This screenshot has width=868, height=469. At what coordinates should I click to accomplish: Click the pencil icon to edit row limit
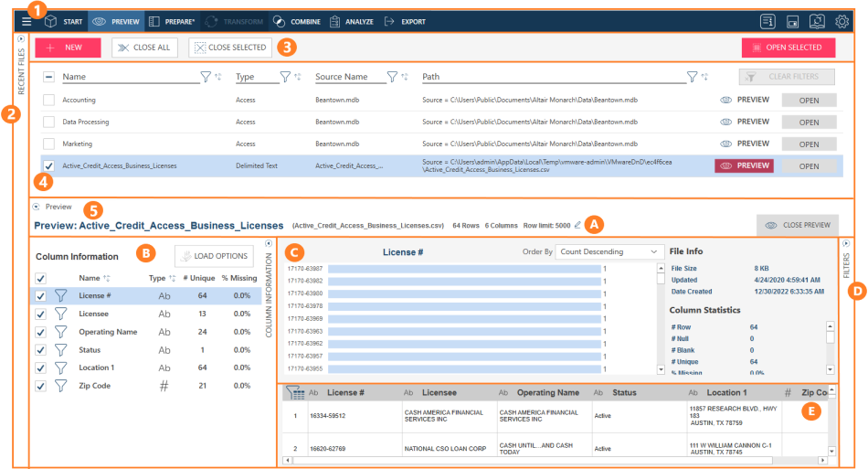[x=577, y=225]
